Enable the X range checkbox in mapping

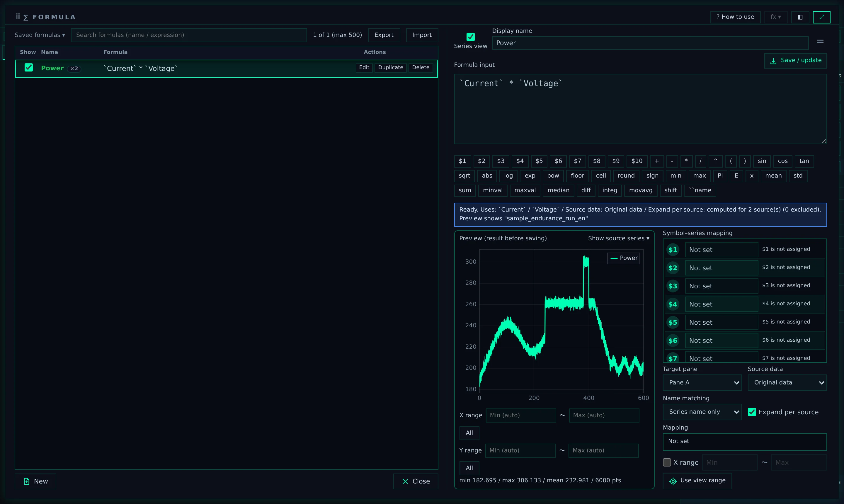[667, 462]
